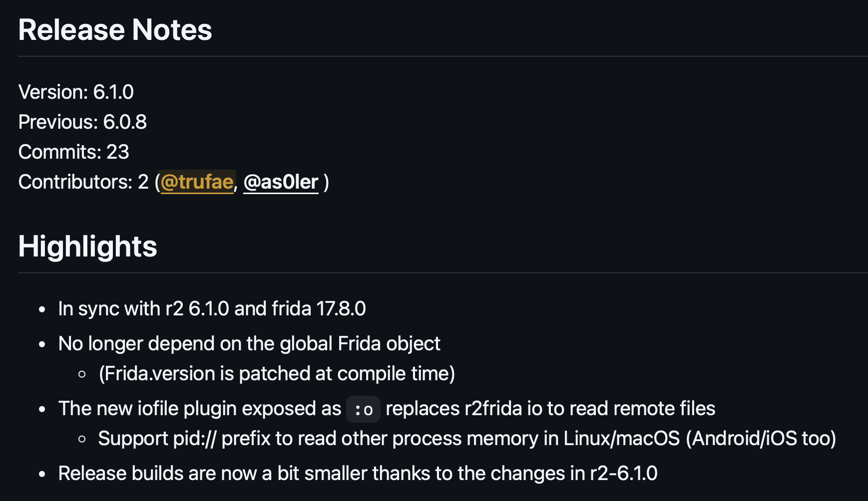Click the "Release Notes" heading

point(115,30)
